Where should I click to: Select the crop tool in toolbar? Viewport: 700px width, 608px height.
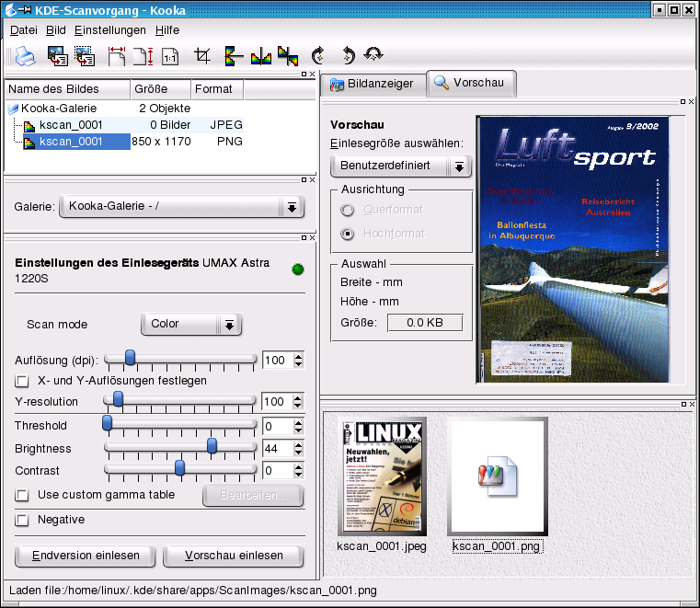(x=202, y=57)
